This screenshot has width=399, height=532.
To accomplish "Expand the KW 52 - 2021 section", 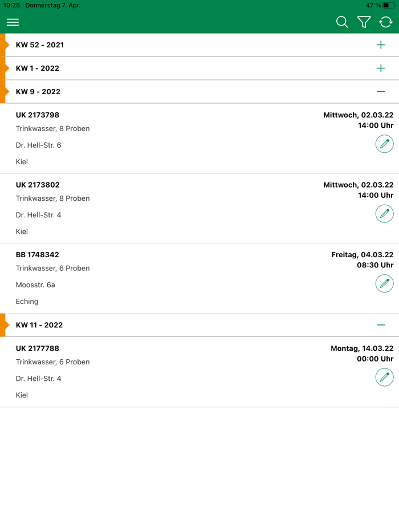I will point(381,44).
